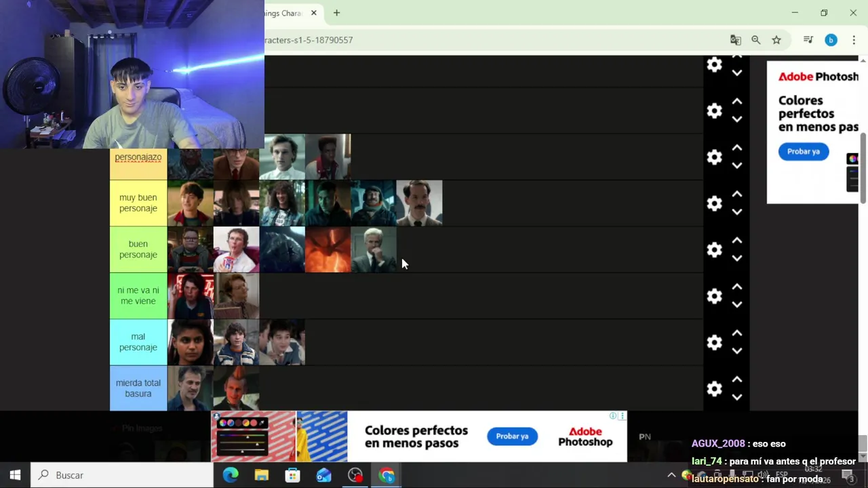Click the bottom ad info icon
Viewport: 868px width, 488px height.
click(x=613, y=416)
